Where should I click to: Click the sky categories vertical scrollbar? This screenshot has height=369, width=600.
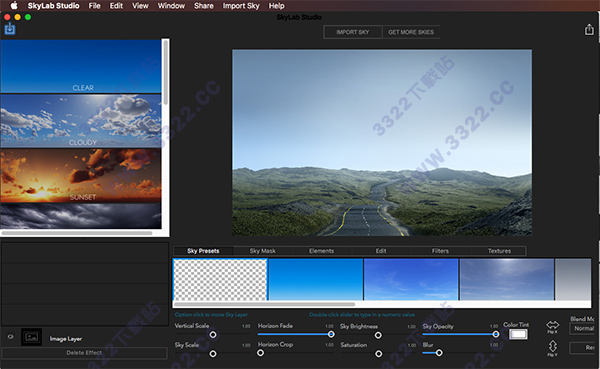pyautogui.click(x=165, y=72)
